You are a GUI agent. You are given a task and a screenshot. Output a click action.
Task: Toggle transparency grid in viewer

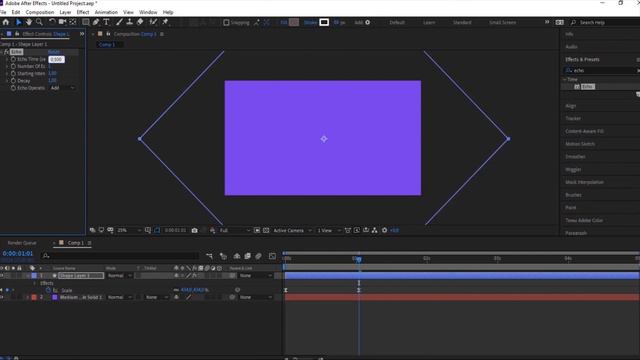coord(266,231)
